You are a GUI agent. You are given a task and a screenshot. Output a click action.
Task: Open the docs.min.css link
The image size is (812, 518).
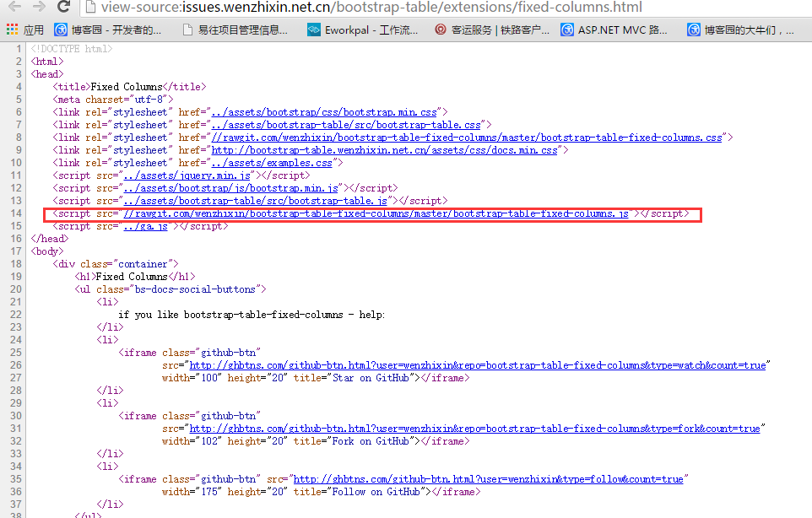[384, 150]
